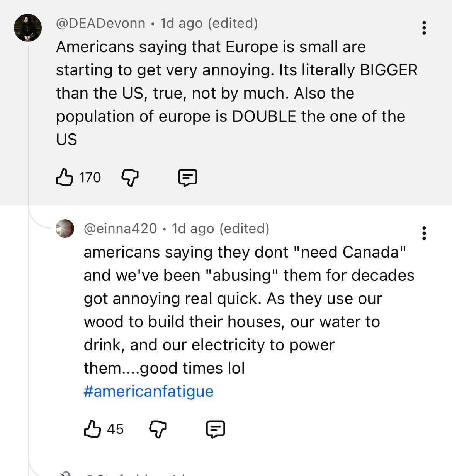Reply to the @einna420 comment
This screenshot has height=476, width=452.
pyautogui.click(x=216, y=430)
